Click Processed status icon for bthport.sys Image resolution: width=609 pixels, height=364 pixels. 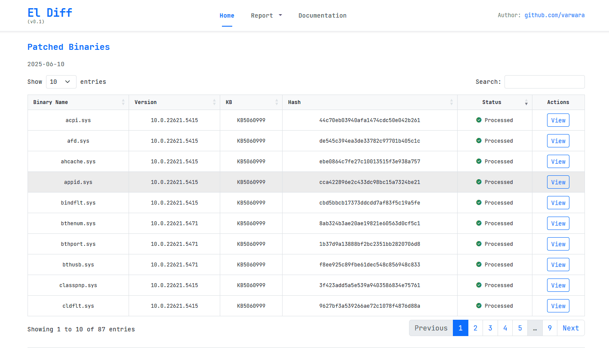(479, 244)
